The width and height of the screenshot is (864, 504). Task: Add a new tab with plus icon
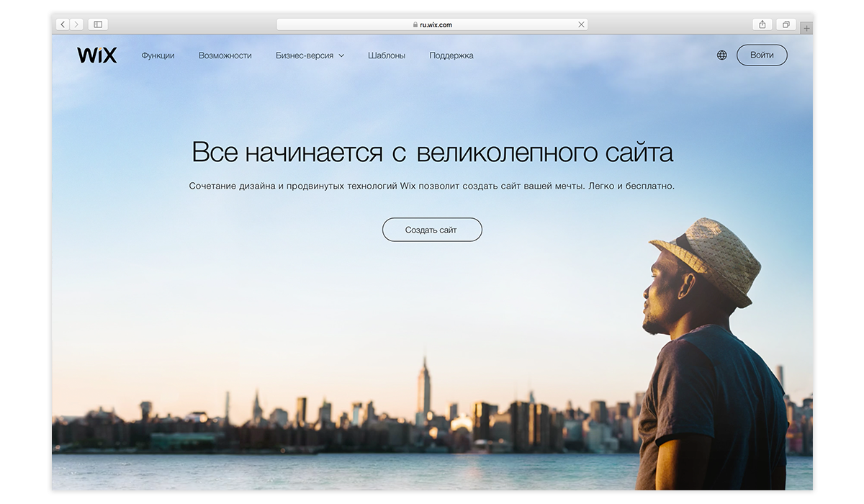pos(806,29)
